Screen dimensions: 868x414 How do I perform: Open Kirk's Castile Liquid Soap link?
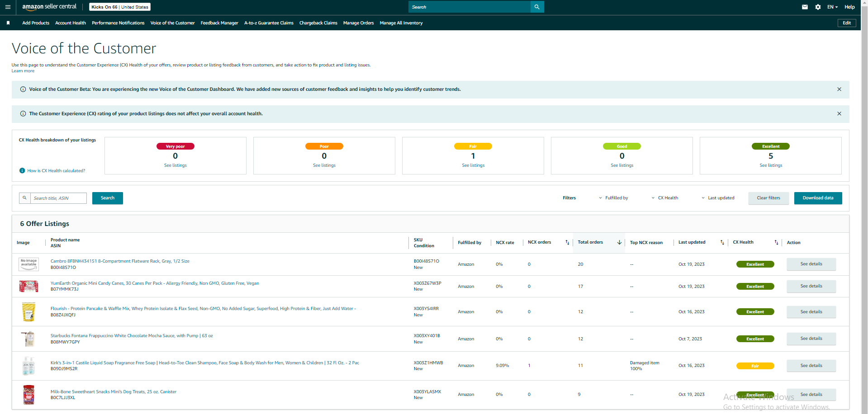pos(205,363)
